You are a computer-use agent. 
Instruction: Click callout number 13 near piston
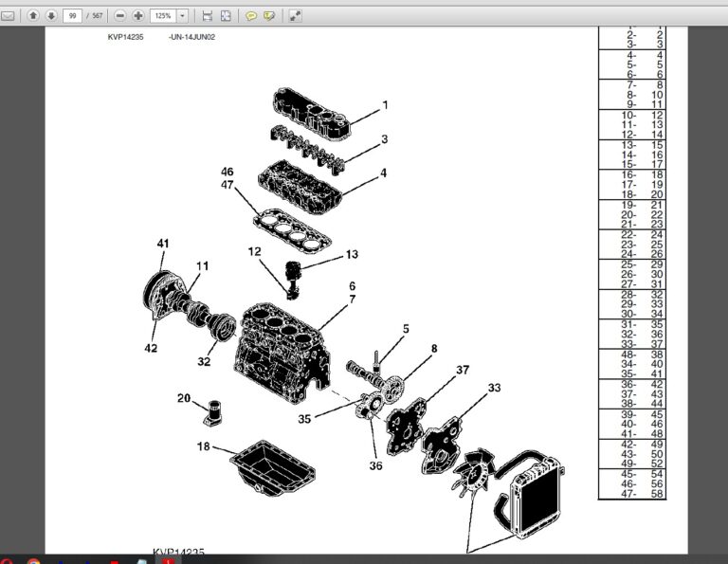pos(352,254)
